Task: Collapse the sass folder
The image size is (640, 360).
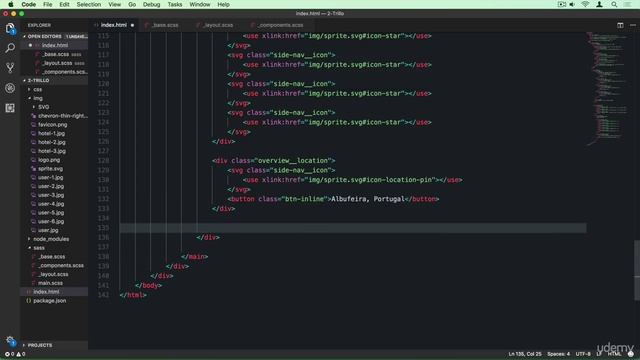Action: (39, 248)
